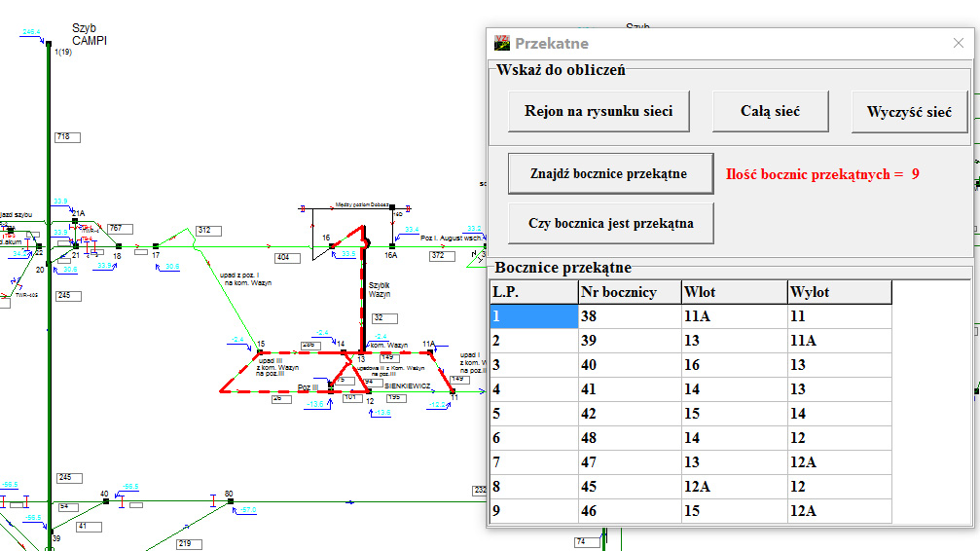Click branch label box '767' in diagram

[x=120, y=228]
